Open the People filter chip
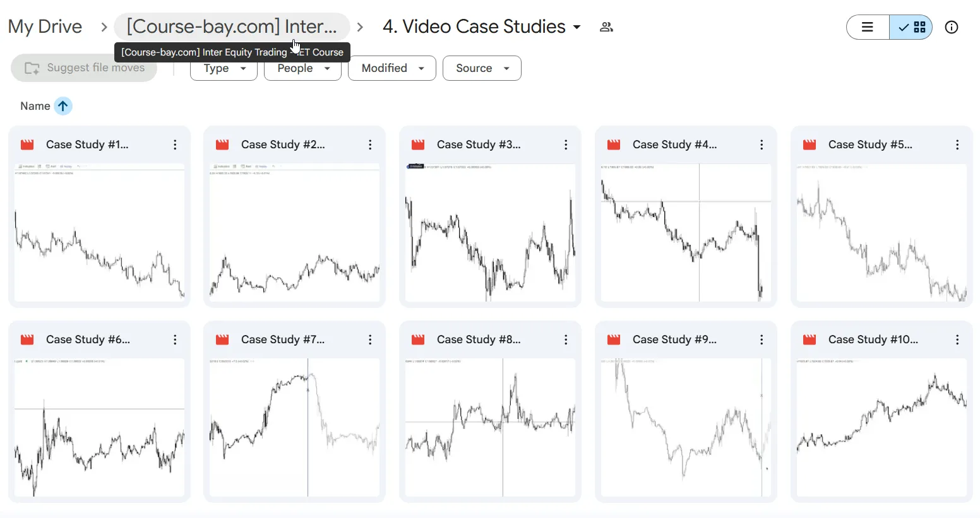The height and width of the screenshot is (518, 980). pos(302,68)
